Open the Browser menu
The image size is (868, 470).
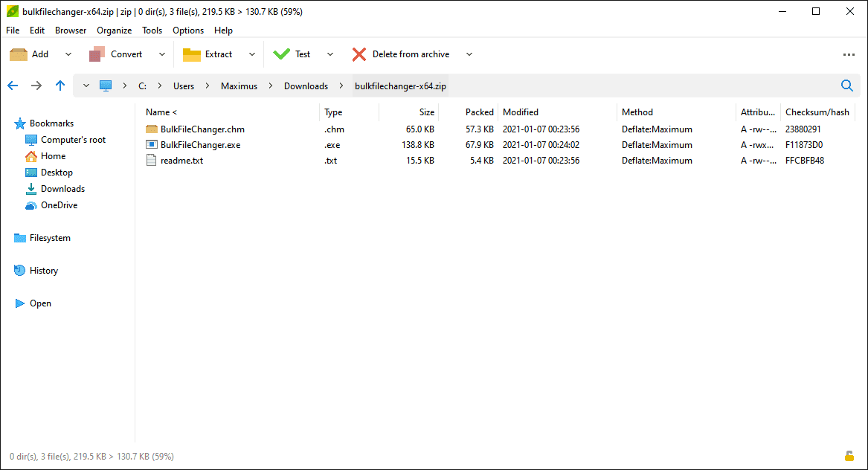(x=71, y=30)
